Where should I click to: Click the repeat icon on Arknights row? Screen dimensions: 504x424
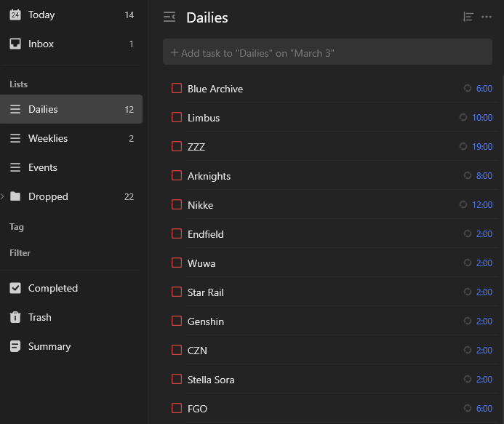[x=468, y=175]
